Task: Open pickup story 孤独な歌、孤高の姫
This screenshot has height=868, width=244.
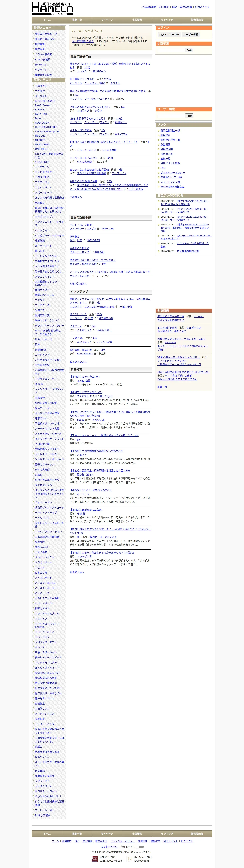Action: coord(81,350)
